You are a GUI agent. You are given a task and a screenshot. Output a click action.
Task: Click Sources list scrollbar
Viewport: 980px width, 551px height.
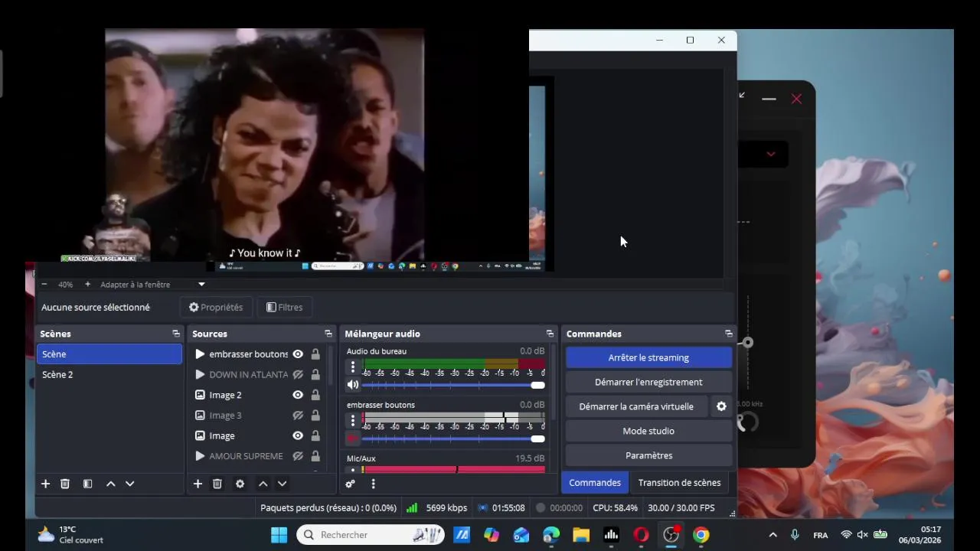pyautogui.click(x=332, y=366)
